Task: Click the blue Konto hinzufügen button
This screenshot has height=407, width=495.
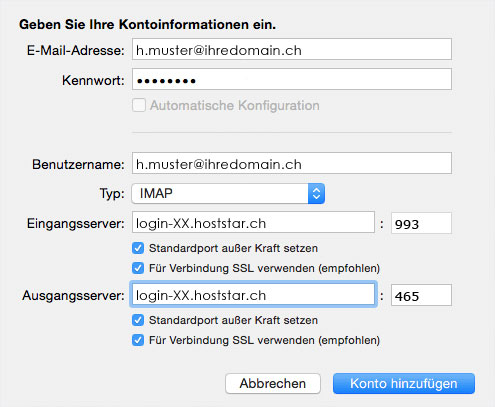Action: (x=404, y=384)
